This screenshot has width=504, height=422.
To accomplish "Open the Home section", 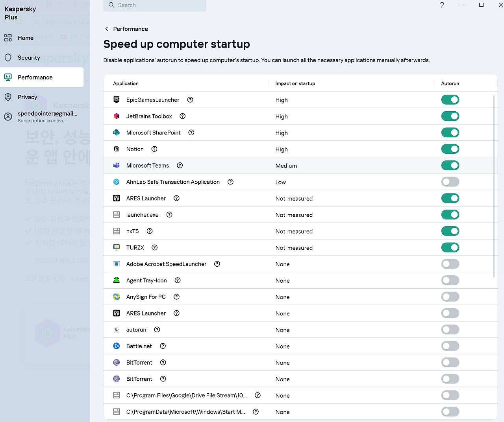I will [x=42, y=38].
